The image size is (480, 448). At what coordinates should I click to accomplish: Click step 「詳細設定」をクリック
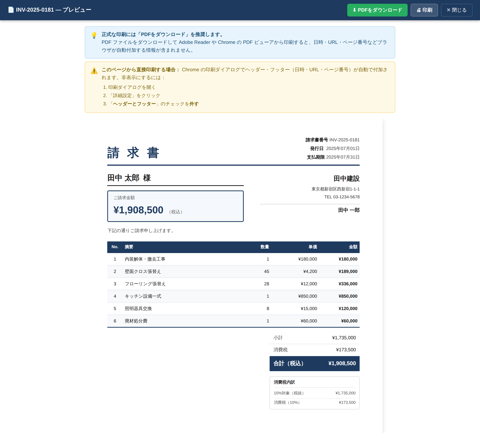click(x=134, y=96)
